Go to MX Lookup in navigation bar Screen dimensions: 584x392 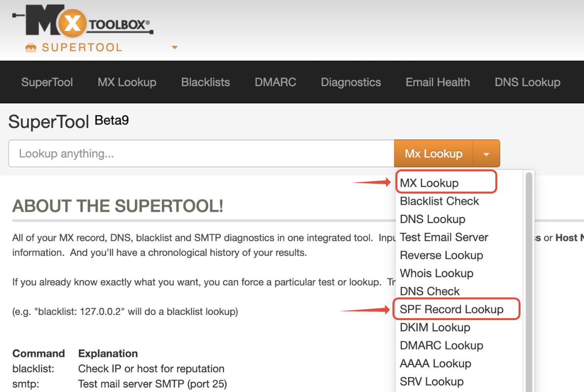[127, 82]
